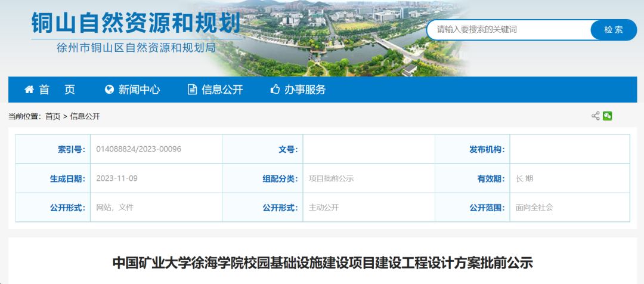Click the 文号 label cell
This screenshot has width=644, height=284.
[x=263, y=149]
